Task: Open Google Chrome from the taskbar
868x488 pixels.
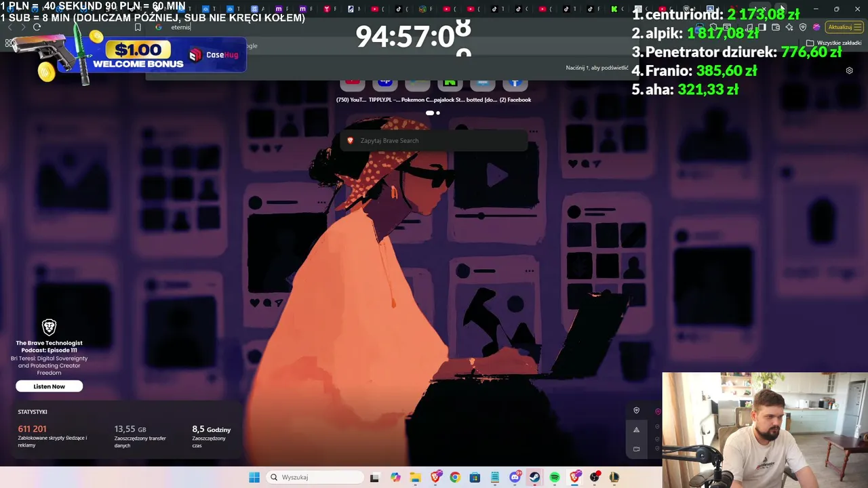Action: click(455, 477)
